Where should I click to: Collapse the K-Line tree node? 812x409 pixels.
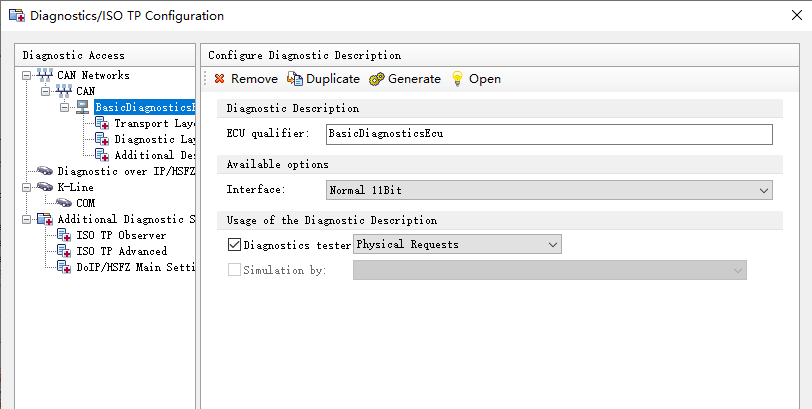pyautogui.click(x=26, y=187)
